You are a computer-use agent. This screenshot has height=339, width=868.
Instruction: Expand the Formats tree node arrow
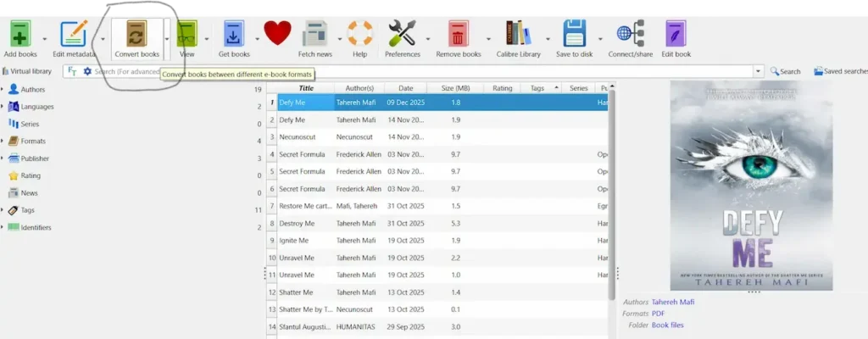click(3, 142)
